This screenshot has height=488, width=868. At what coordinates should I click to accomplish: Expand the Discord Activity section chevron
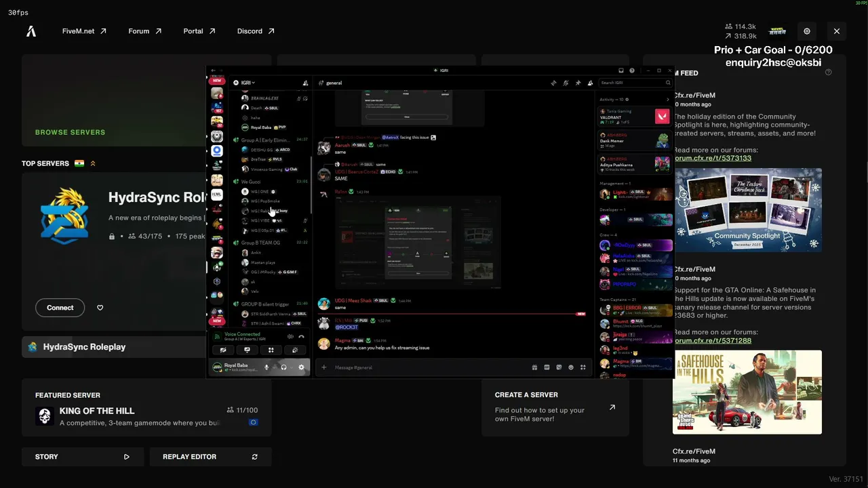[668, 99]
